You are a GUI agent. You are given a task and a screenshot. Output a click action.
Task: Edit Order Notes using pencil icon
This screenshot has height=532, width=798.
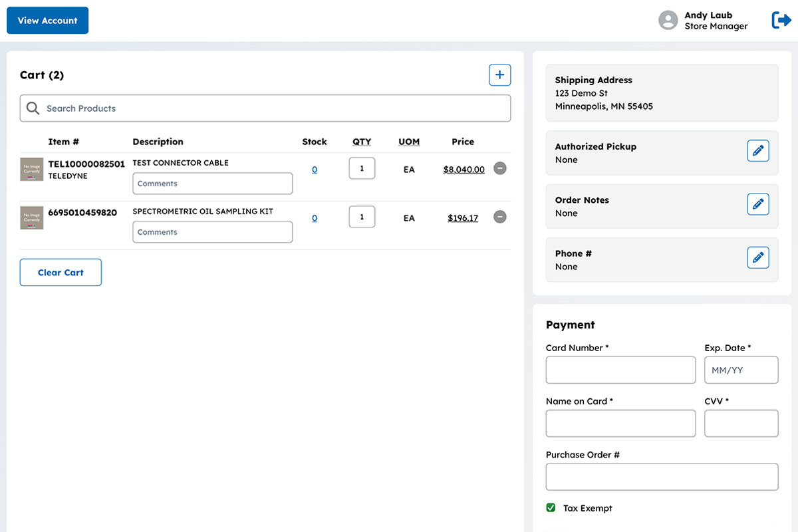tap(758, 204)
